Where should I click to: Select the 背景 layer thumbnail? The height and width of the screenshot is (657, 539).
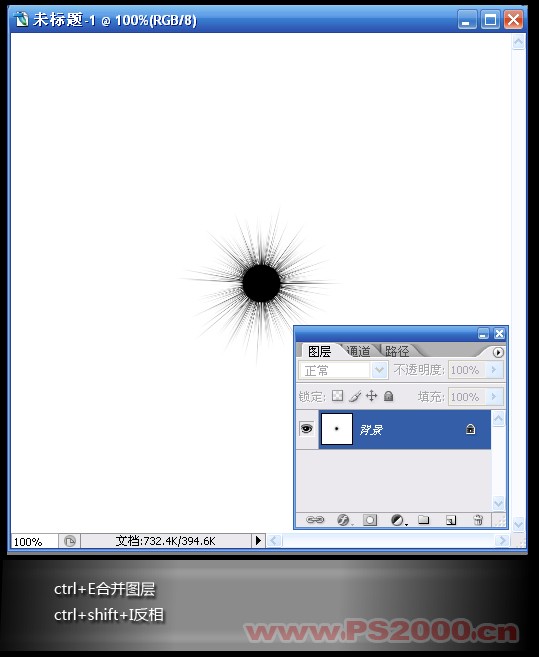coord(337,429)
